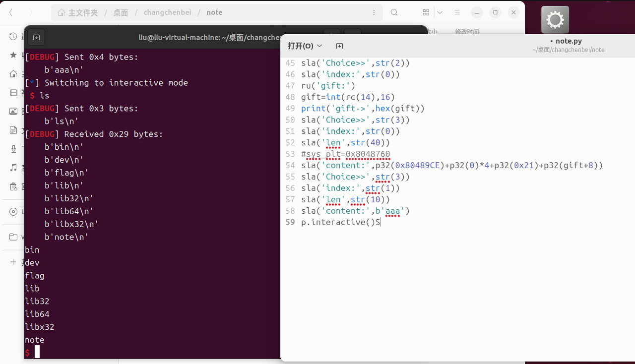The height and width of the screenshot is (364, 635).
Task: Open search in Files window
Action: coord(394,12)
